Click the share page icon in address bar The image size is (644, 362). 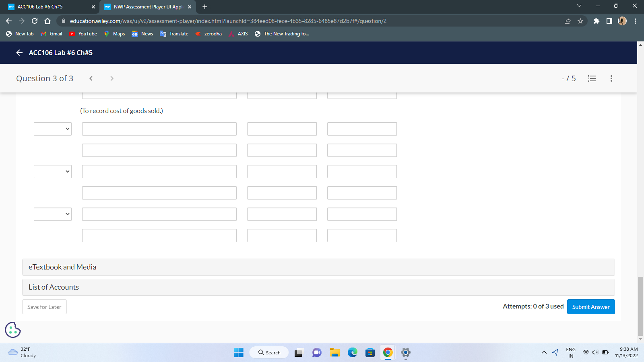[568, 21]
